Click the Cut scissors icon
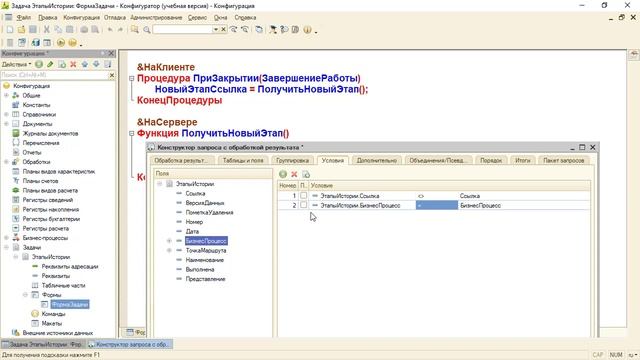 click(47, 29)
